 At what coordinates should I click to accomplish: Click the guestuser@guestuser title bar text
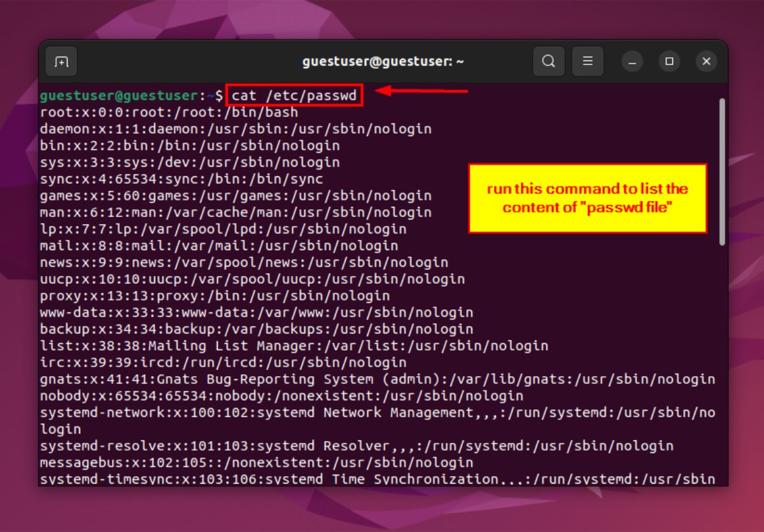click(x=383, y=62)
